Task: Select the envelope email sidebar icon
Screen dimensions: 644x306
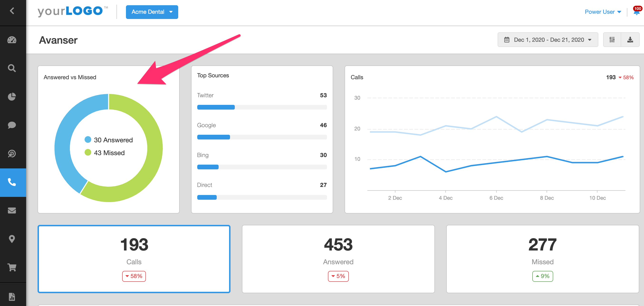Action: click(12, 210)
